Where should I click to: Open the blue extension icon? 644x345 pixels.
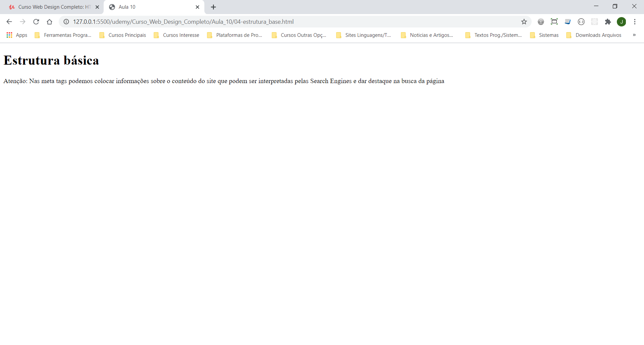pyautogui.click(x=568, y=22)
